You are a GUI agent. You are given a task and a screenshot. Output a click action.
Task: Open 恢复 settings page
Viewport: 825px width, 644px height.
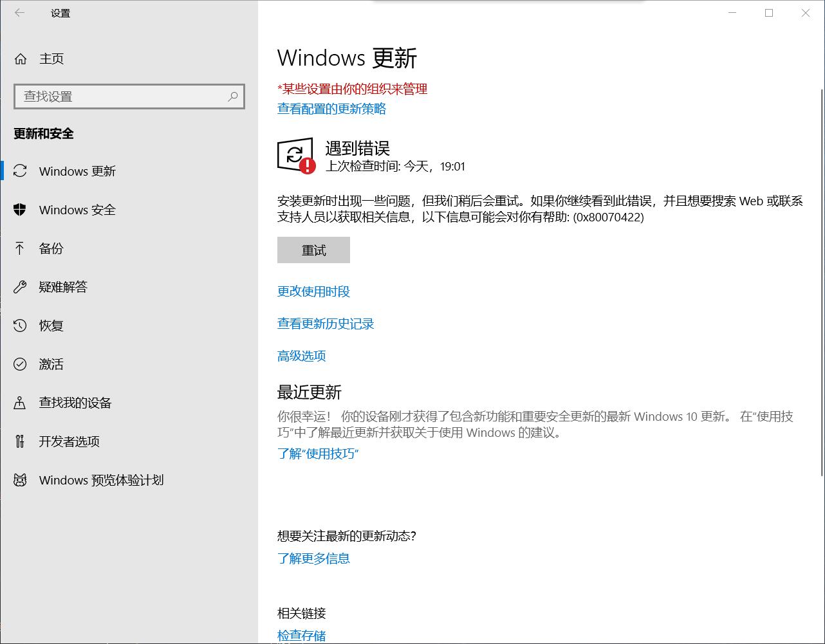[x=129, y=326]
